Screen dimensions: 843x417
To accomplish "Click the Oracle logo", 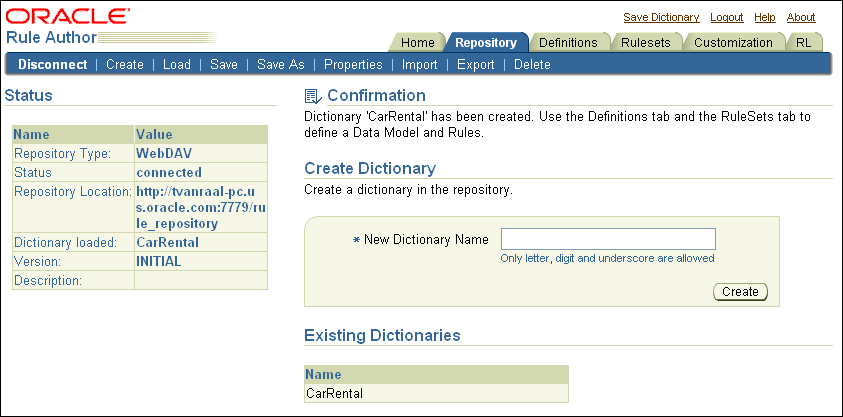I will coord(68,17).
